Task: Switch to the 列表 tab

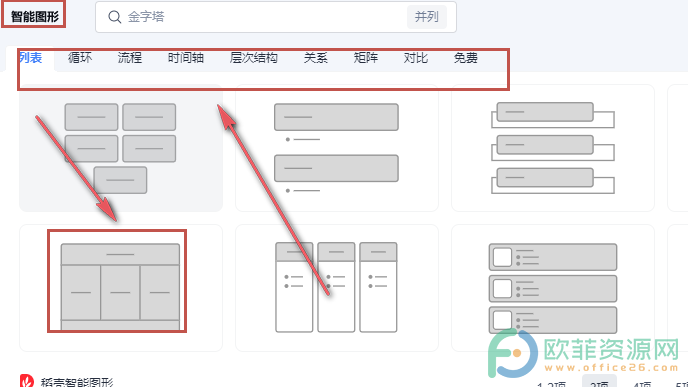Action: pyautogui.click(x=30, y=57)
